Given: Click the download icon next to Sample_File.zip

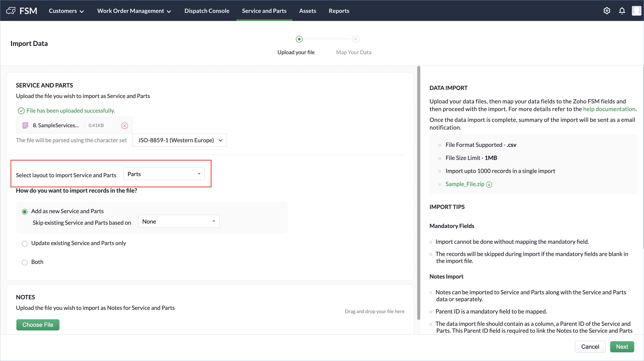Looking at the screenshot, I should coord(489,184).
